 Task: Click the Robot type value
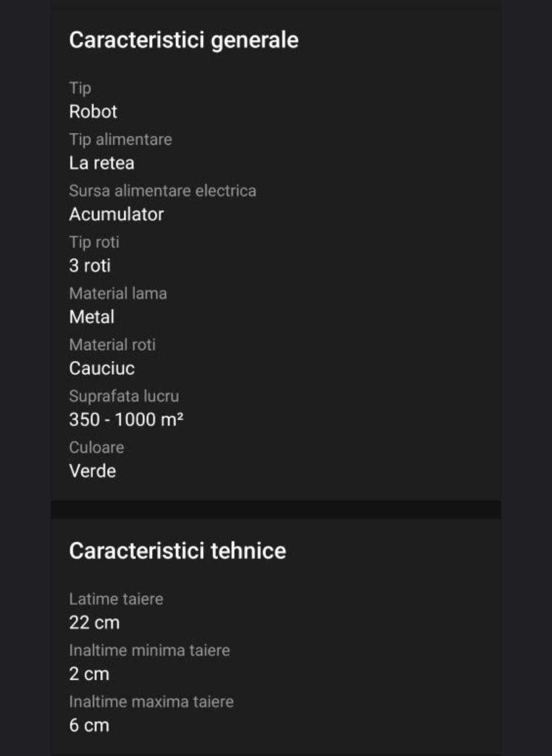click(93, 111)
